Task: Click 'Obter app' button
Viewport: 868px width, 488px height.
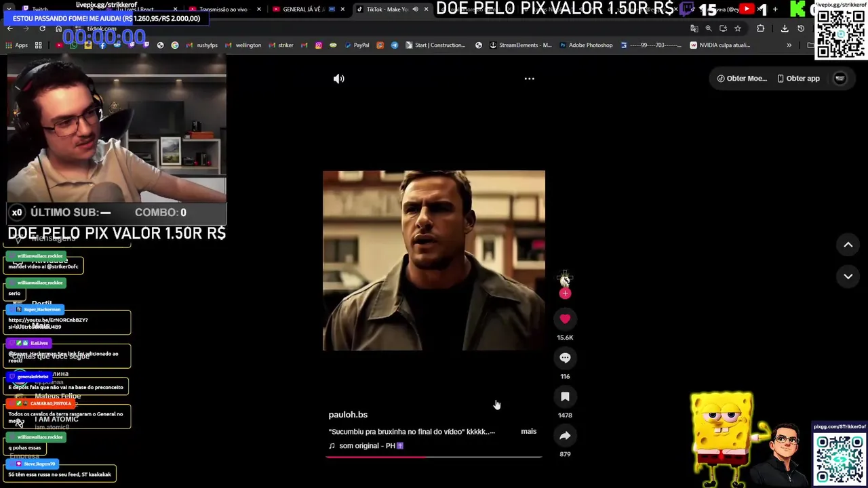Action: [x=798, y=79]
